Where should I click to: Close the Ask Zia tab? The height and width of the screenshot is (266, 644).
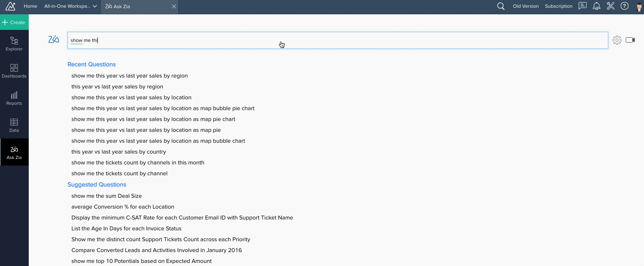(174, 6)
